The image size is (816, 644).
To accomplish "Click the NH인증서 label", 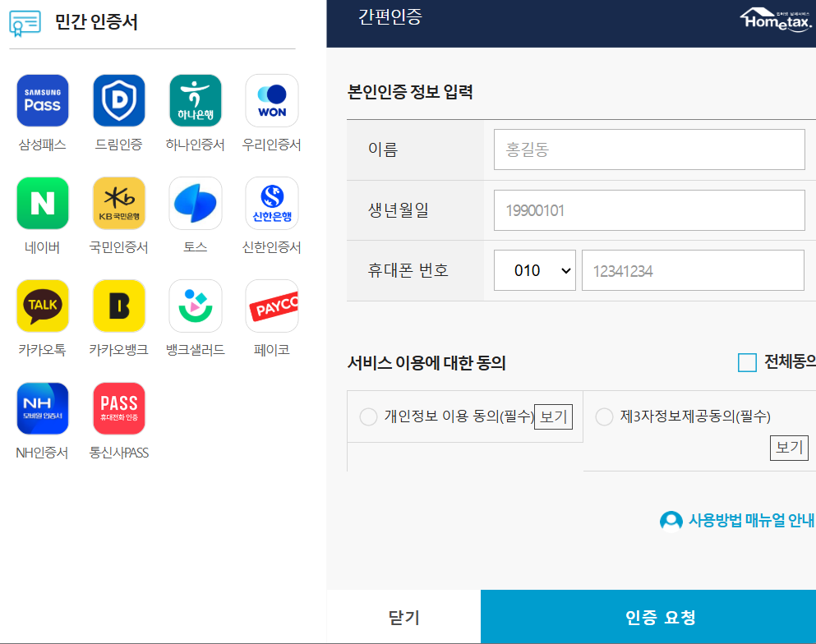I will 42,453.
